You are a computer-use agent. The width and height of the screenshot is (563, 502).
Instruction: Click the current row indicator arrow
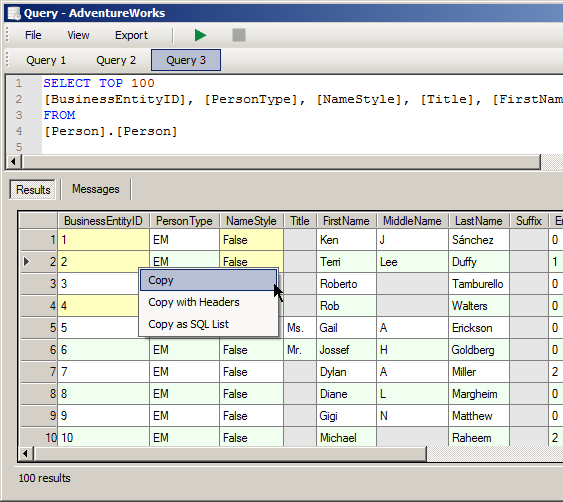pyautogui.click(x=26, y=261)
